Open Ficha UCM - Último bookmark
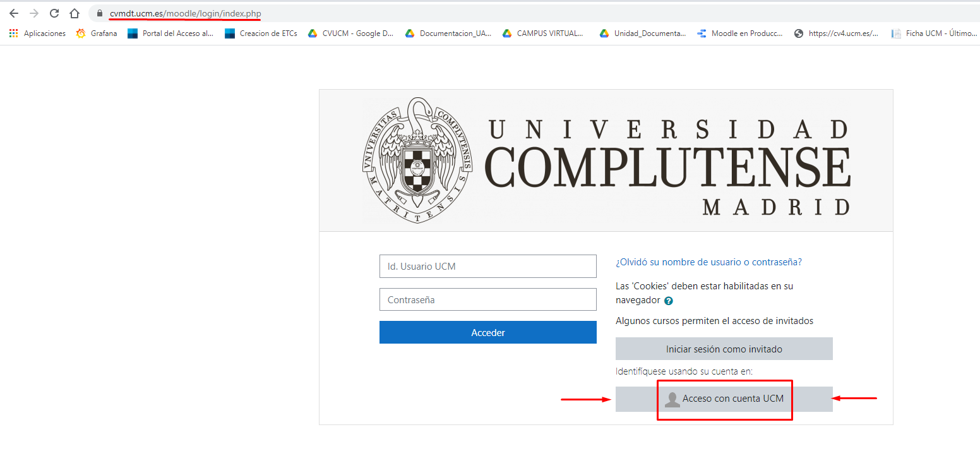Image resolution: width=980 pixels, height=463 pixels. (x=934, y=33)
